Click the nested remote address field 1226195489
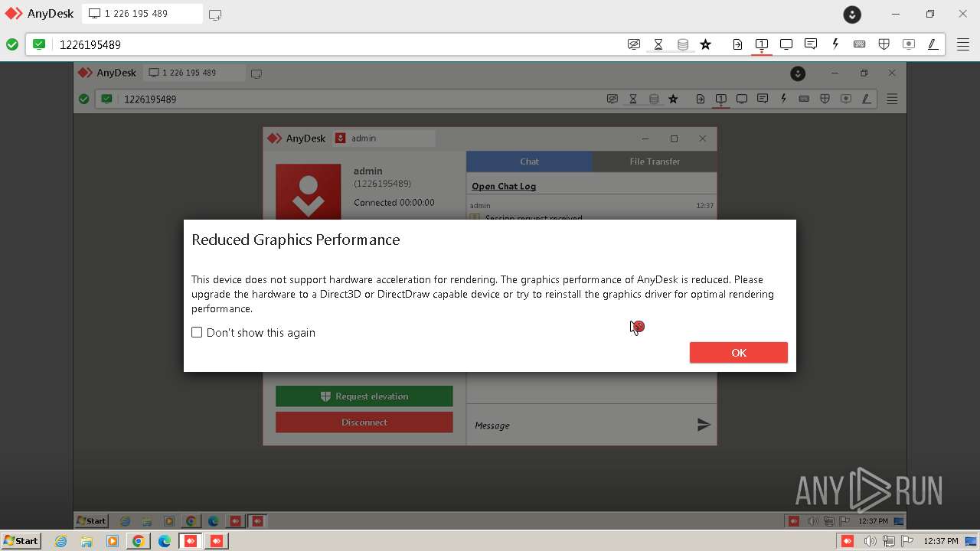Viewport: 980px width, 551px height. tap(360, 99)
